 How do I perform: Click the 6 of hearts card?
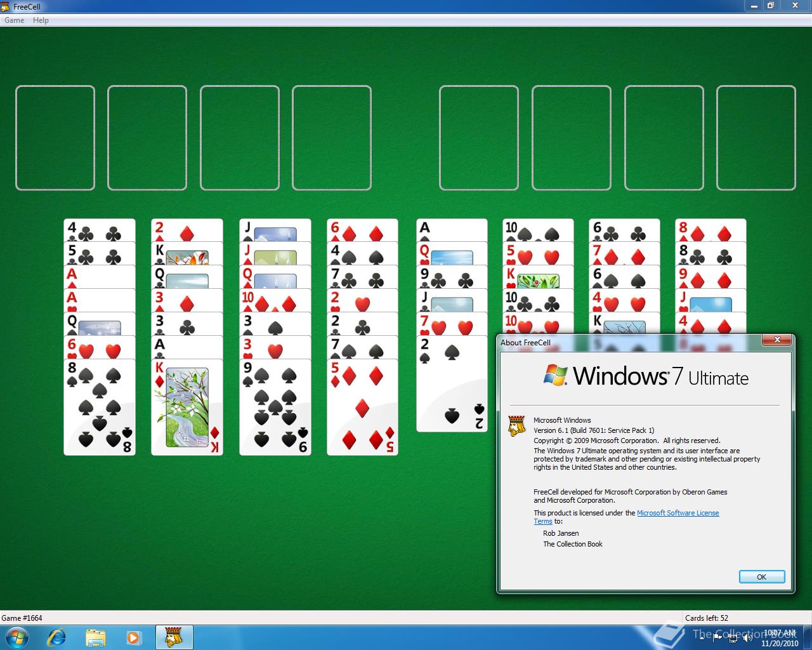pyautogui.click(x=100, y=348)
